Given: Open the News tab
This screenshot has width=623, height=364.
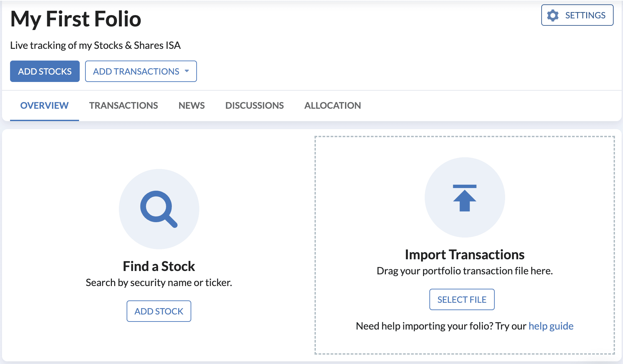Looking at the screenshot, I should coord(191,105).
